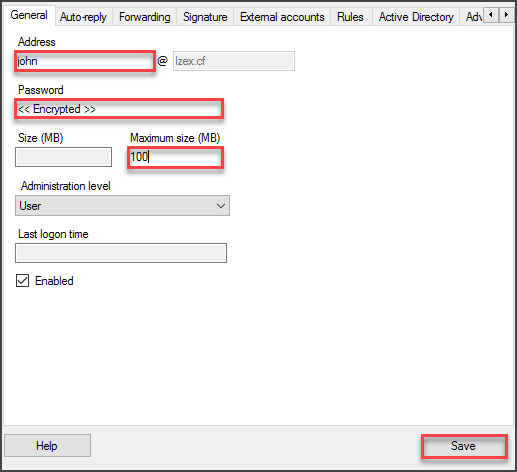This screenshot has height=472, width=517.
Task: Click the Help button
Action: point(47,446)
